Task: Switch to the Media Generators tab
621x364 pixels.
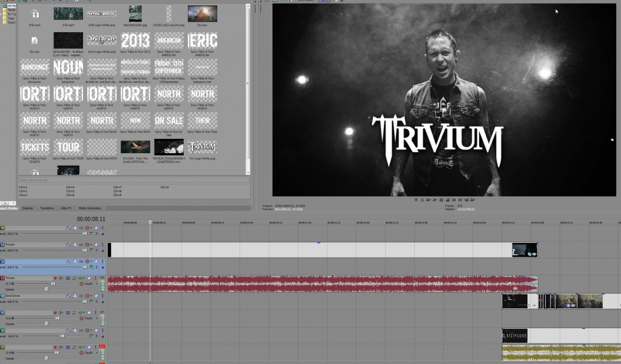Action: [x=90, y=208]
